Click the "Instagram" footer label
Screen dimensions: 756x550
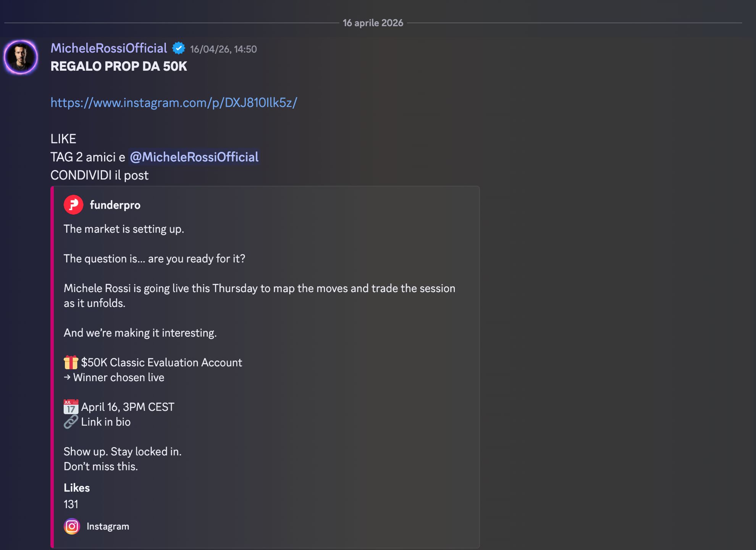click(108, 526)
